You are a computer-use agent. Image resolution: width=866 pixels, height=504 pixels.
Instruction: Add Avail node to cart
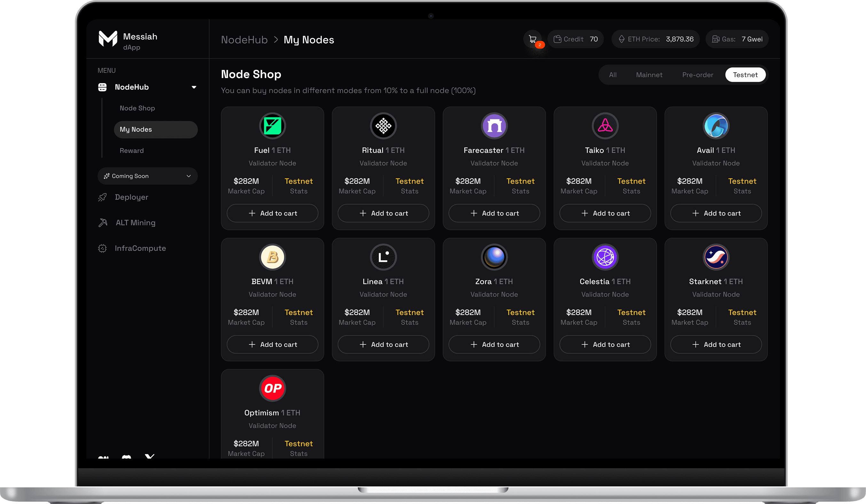coord(716,213)
